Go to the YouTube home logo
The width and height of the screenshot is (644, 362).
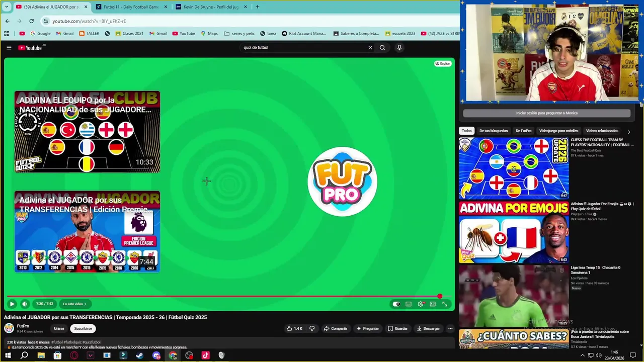(x=30, y=48)
